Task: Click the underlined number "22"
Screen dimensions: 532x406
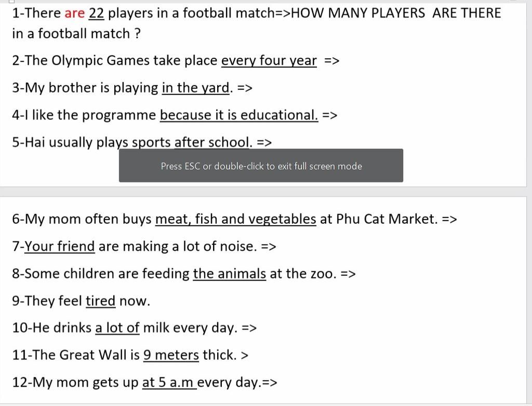Action: point(97,13)
